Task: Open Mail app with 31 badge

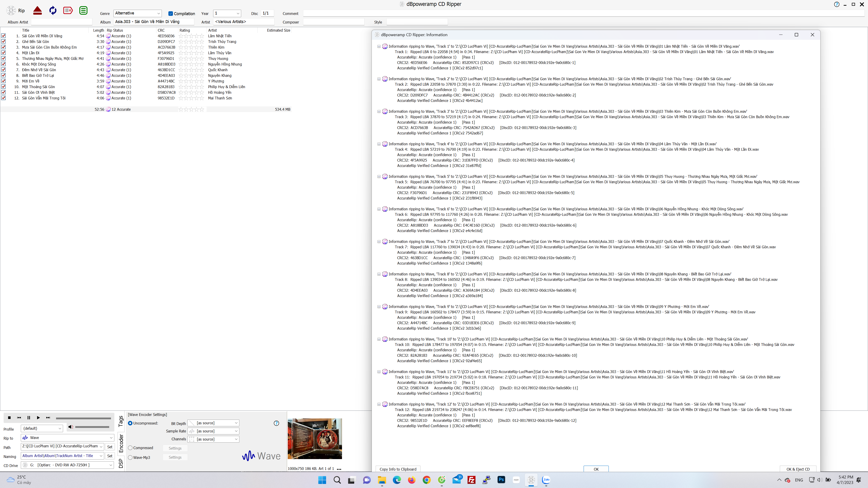Action: (x=457, y=479)
